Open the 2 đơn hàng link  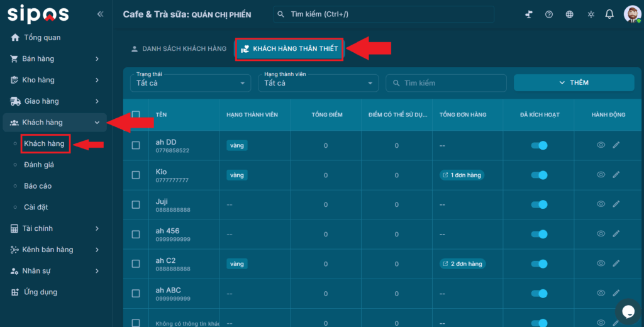coord(462,263)
